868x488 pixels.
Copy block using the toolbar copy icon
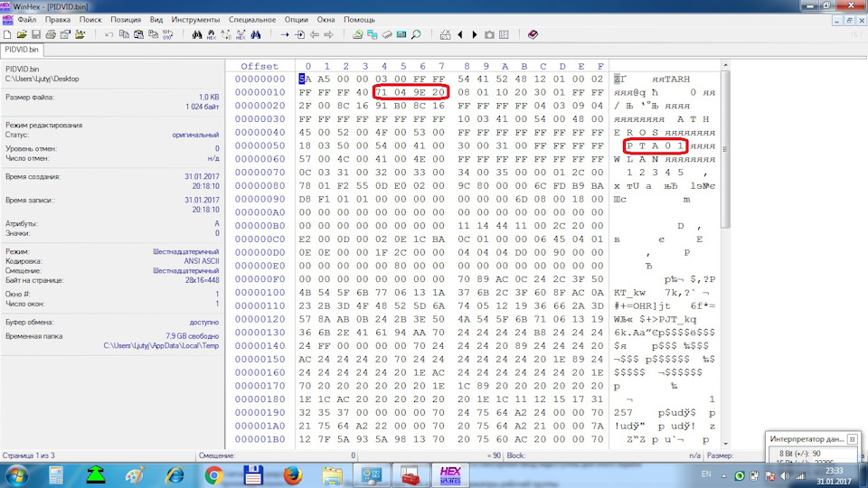[124, 34]
